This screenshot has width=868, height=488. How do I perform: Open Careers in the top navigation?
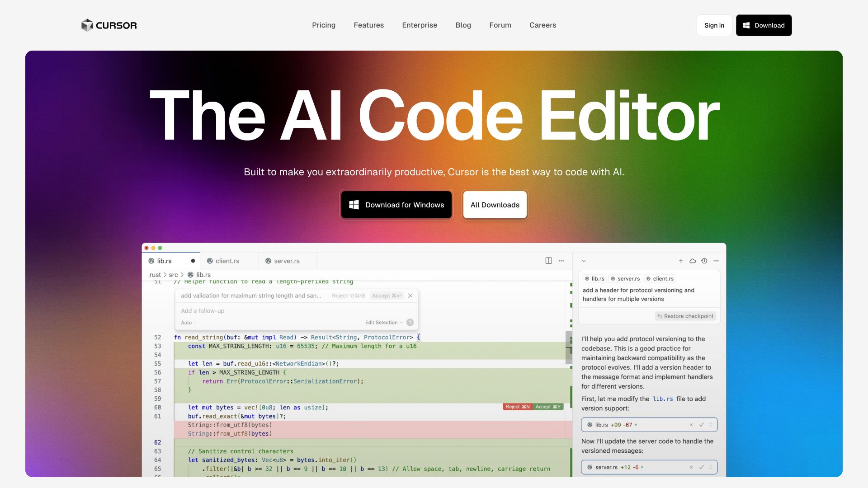543,25
